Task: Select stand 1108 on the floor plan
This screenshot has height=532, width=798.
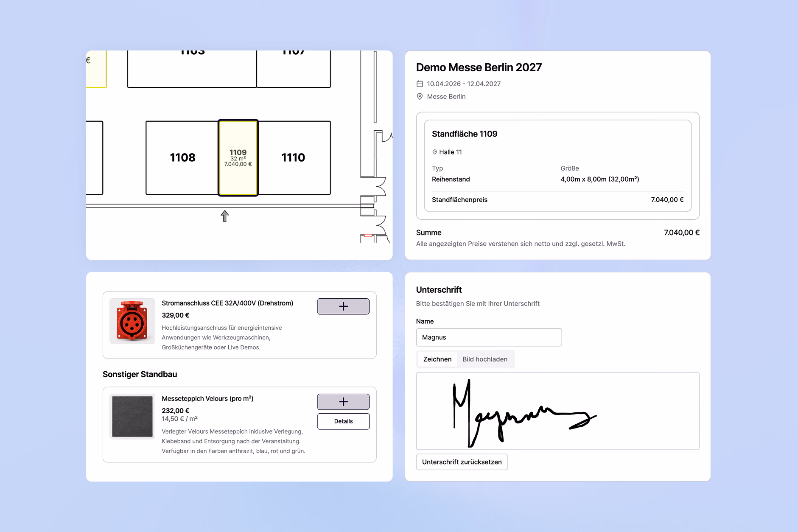Action: click(182, 158)
